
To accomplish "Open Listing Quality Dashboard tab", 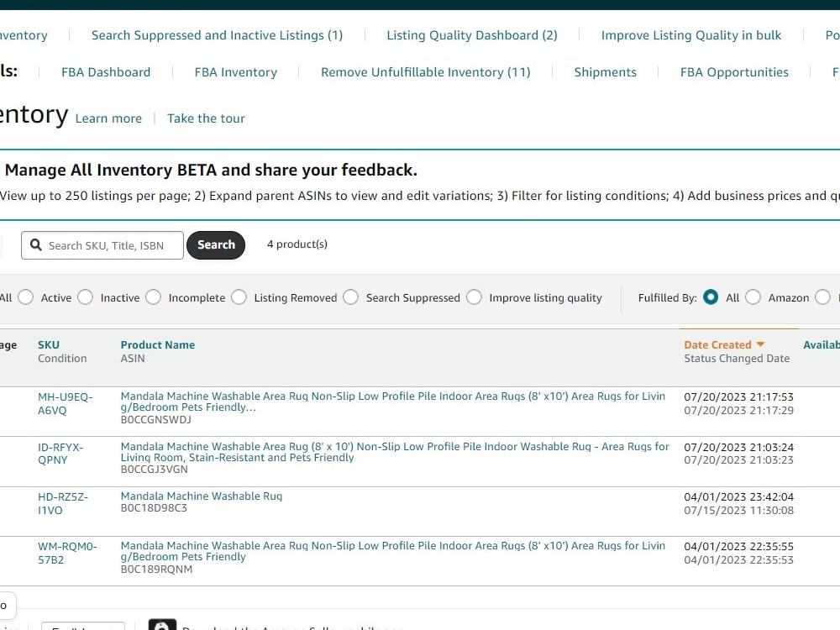I will coord(472,35).
